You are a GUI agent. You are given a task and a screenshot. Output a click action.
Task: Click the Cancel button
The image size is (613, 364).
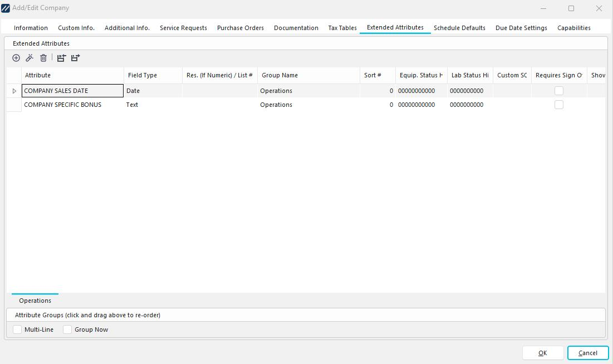click(588, 353)
